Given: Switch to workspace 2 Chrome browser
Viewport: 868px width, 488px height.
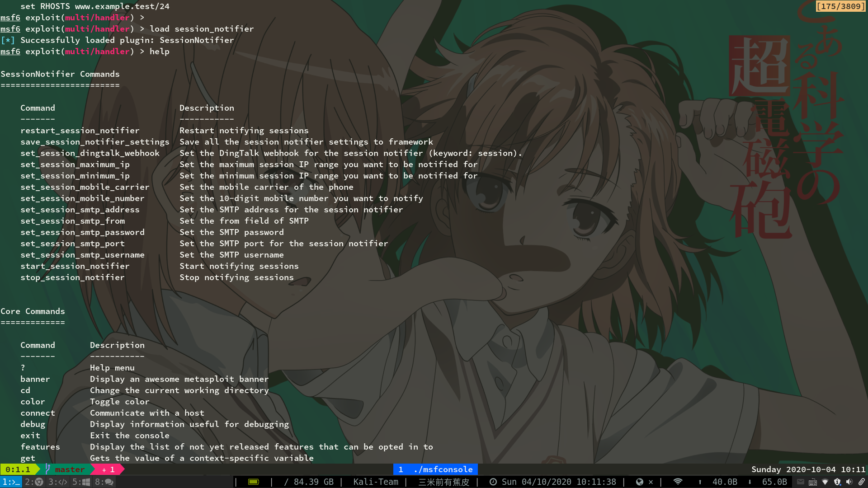Looking at the screenshot, I should [34, 482].
